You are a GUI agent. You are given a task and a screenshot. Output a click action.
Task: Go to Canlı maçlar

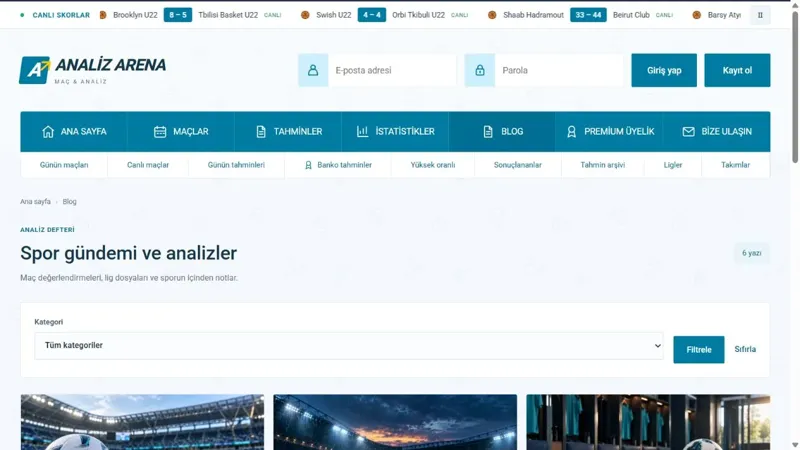click(148, 165)
